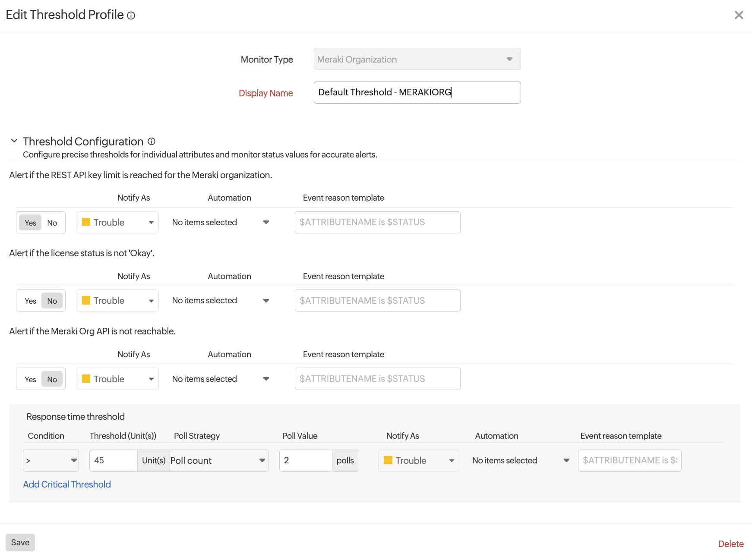
Task: Open the response time Condition dropdown
Action: pos(51,461)
